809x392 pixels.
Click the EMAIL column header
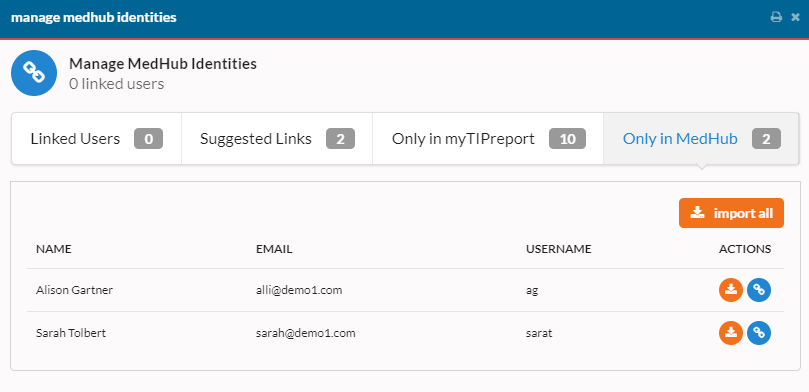coord(274,249)
